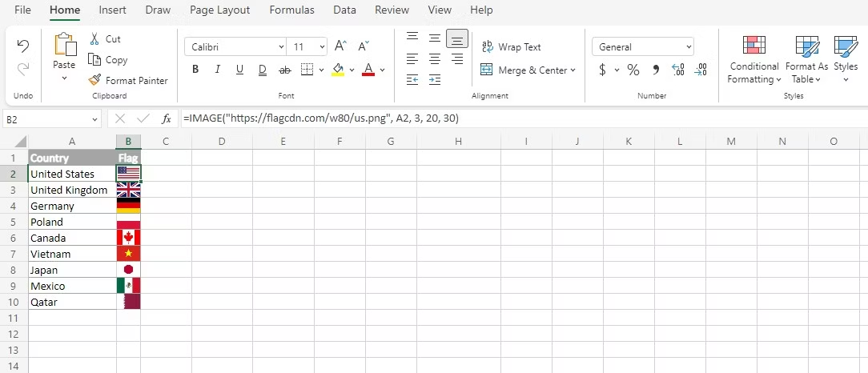The height and width of the screenshot is (373, 868).
Task: Expand the Borders dropdown arrow
Action: pyautogui.click(x=321, y=70)
